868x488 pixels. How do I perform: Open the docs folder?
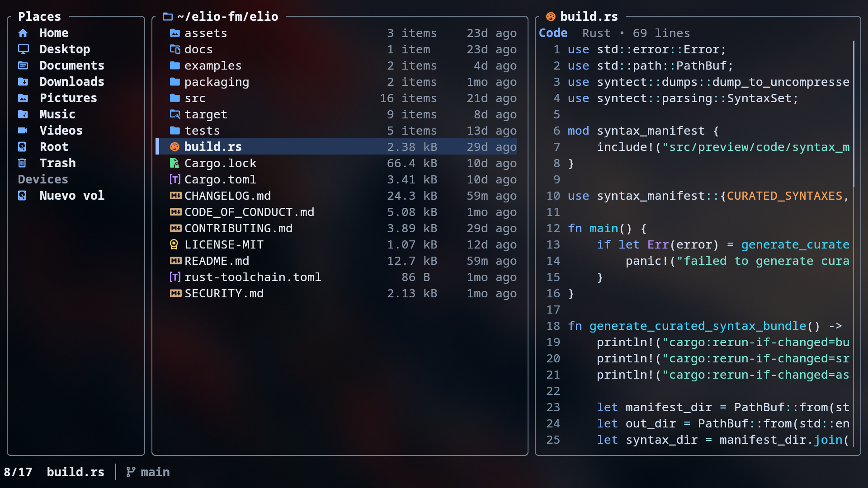click(x=336, y=49)
